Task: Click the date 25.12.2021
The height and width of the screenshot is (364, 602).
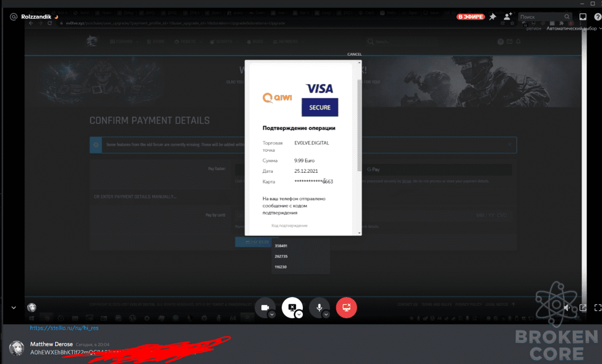Action: [306, 171]
